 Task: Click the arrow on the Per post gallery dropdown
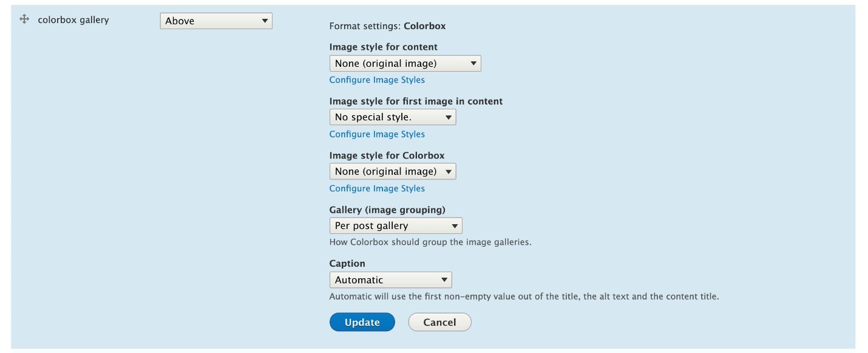click(453, 225)
